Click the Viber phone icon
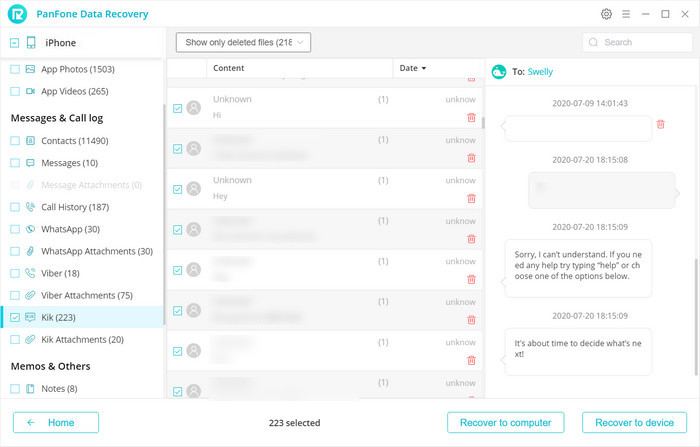The image size is (700, 447). (x=30, y=273)
